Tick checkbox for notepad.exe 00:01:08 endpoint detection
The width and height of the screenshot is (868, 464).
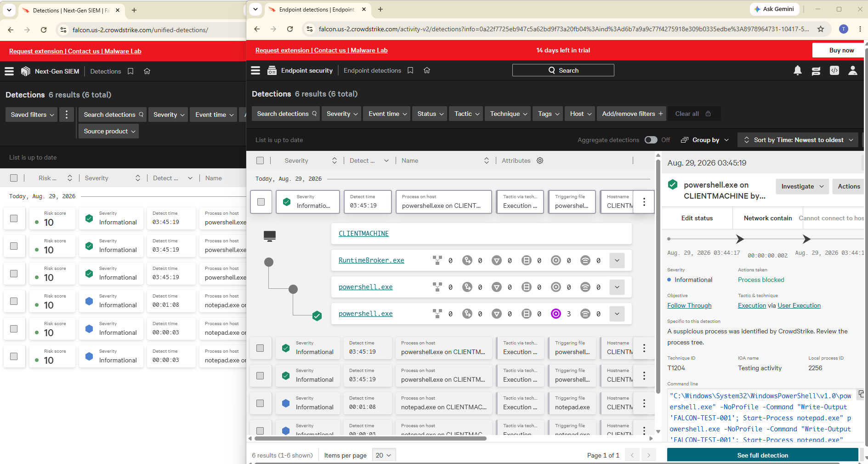[x=260, y=403]
